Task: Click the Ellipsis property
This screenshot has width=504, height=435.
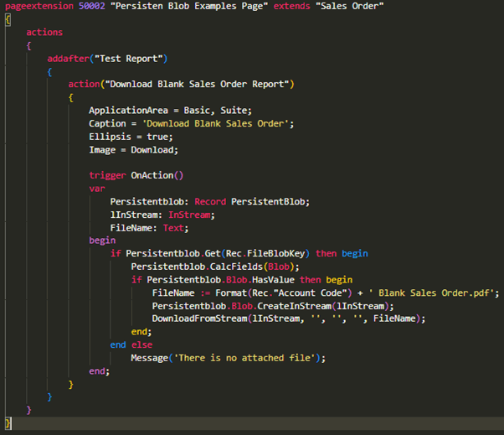Action: pos(110,137)
